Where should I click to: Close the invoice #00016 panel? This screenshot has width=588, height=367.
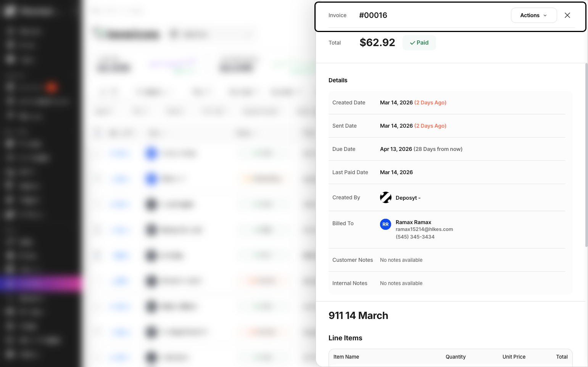click(x=567, y=15)
